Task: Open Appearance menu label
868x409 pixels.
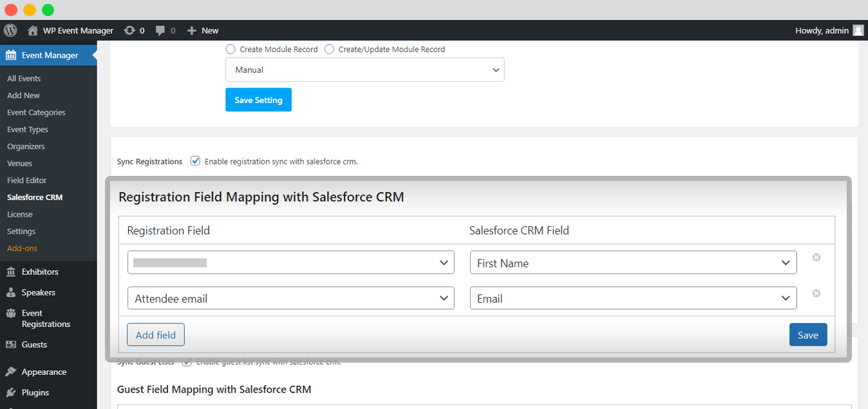Action: point(44,372)
